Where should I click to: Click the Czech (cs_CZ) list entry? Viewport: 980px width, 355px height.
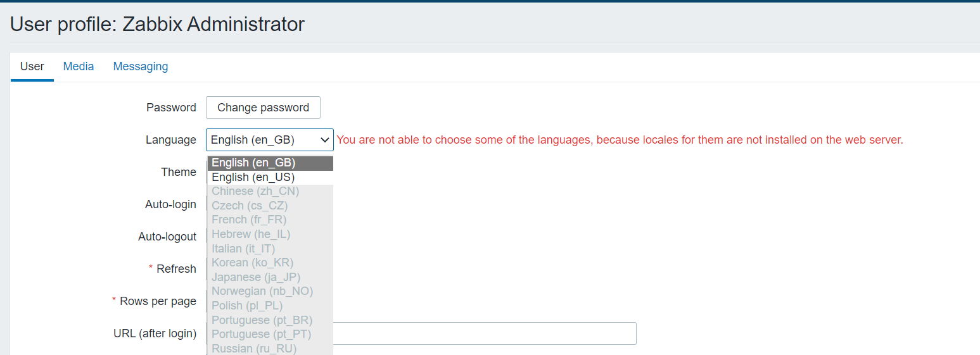coord(270,206)
